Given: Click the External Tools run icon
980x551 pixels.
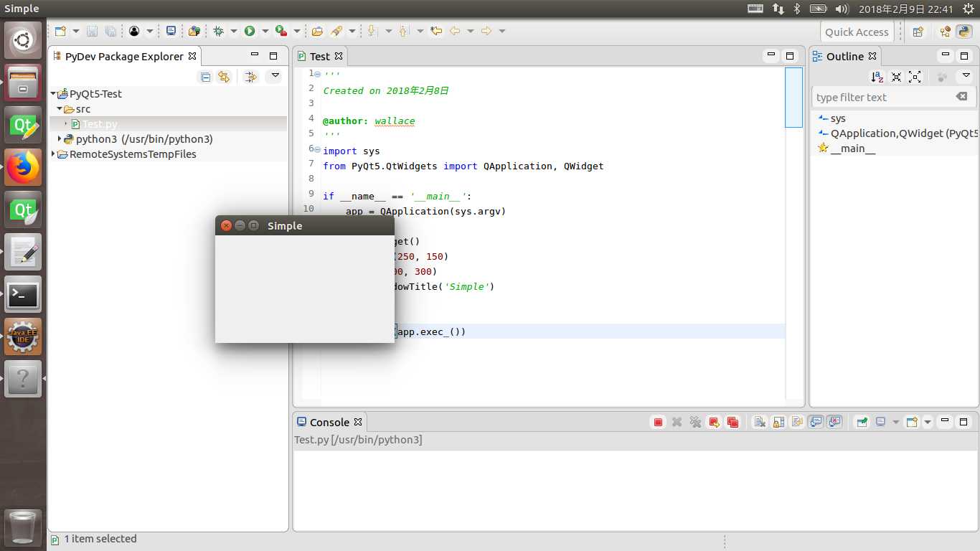Looking at the screenshot, I should (x=281, y=31).
